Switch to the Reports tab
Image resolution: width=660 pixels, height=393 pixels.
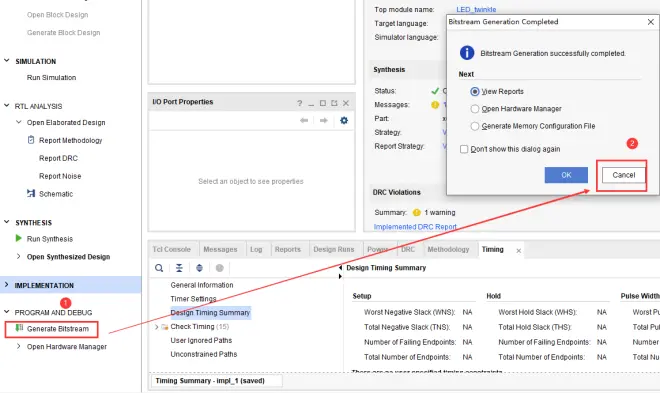288,250
